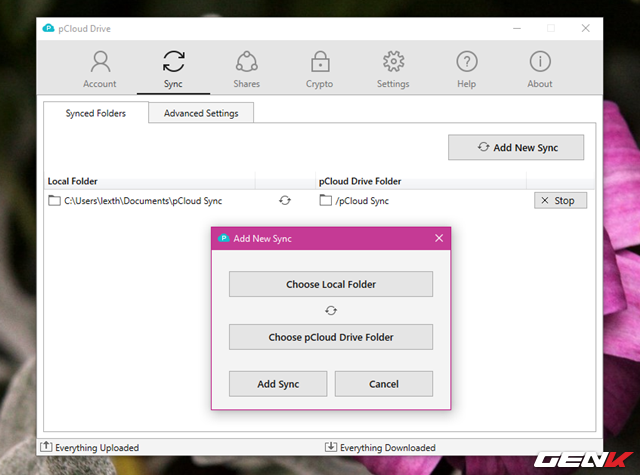Select the Sync section icon
The image size is (640, 475).
[173, 62]
